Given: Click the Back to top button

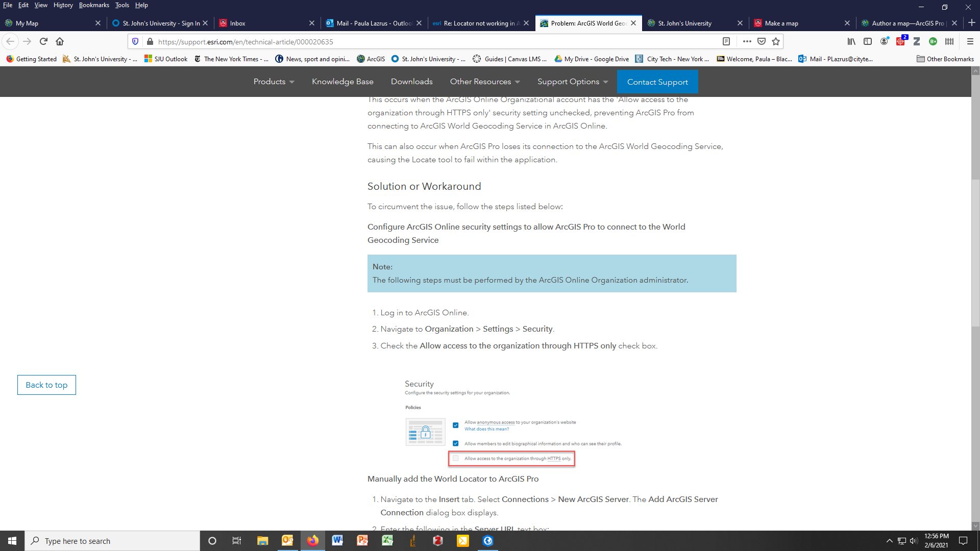Looking at the screenshot, I should [x=46, y=385].
